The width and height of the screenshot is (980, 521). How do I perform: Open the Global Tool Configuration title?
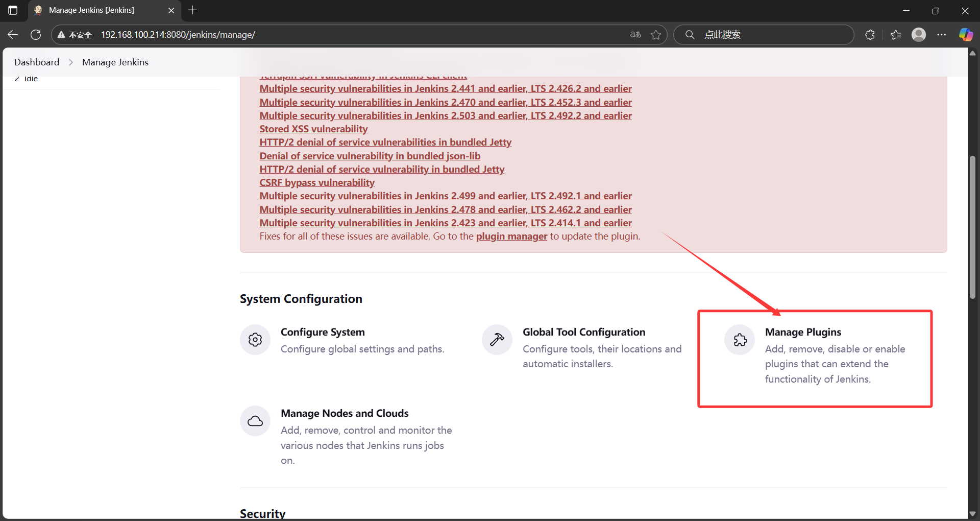584,332
